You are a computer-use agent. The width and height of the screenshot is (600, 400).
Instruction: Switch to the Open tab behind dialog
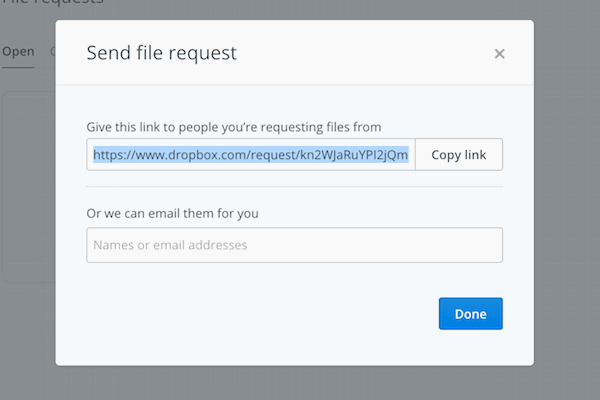pos(18,51)
